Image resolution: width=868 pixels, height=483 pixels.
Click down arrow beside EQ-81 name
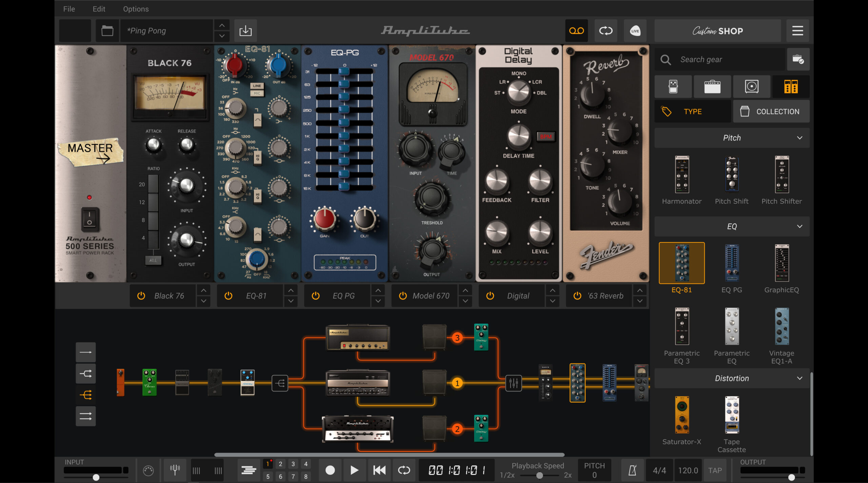click(x=291, y=301)
